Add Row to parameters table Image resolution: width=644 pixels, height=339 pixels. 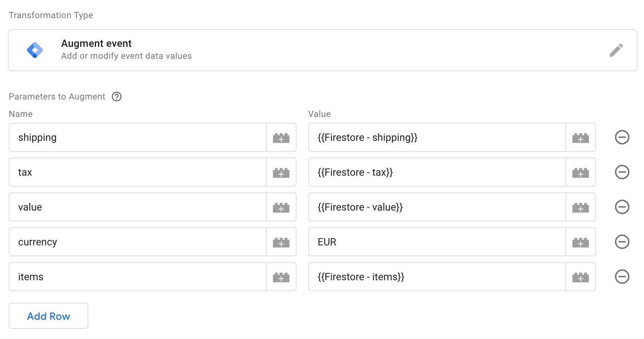pyautogui.click(x=48, y=316)
